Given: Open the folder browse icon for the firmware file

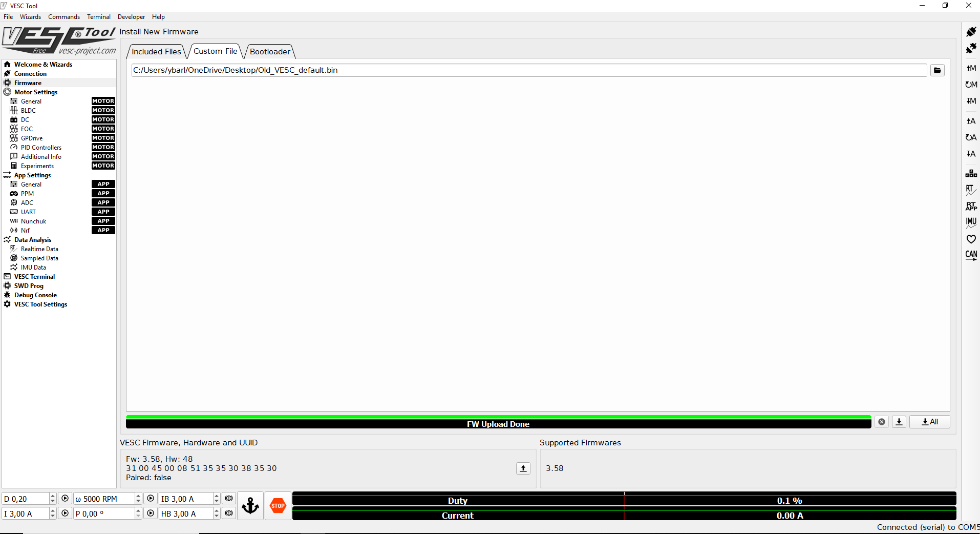Looking at the screenshot, I should (938, 70).
